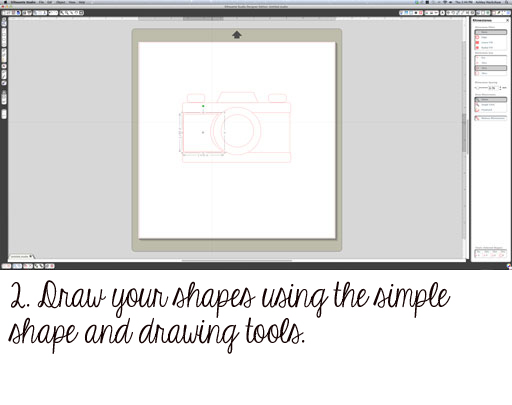Click the standalone triangle icon in the top-right toolbar
Image resolution: width=512 pixels, height=405 pixels.
[x=443, y=13]
